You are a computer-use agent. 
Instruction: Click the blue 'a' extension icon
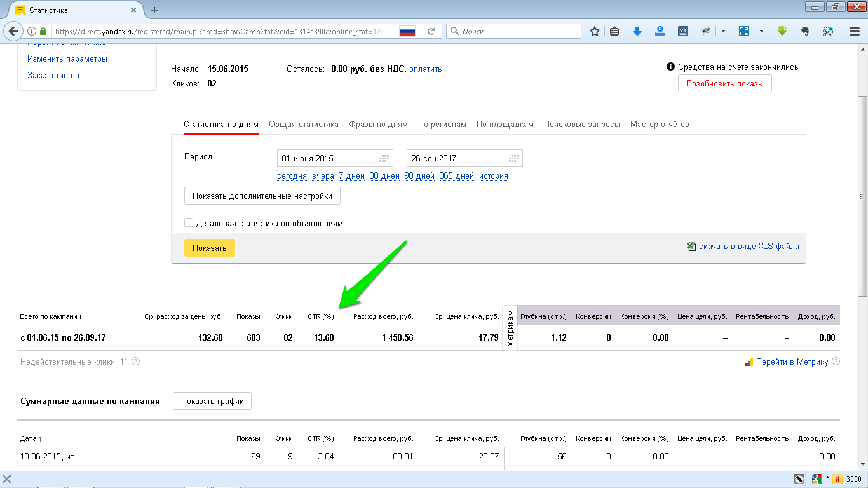[660, 31]
